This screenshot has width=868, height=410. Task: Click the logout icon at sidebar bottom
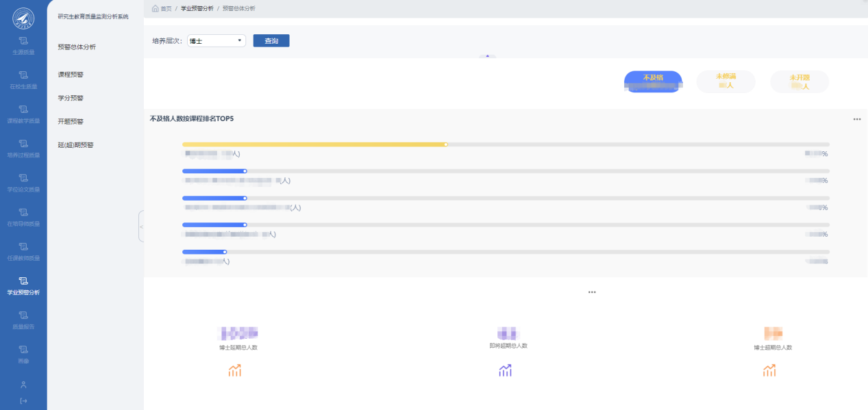23,400
